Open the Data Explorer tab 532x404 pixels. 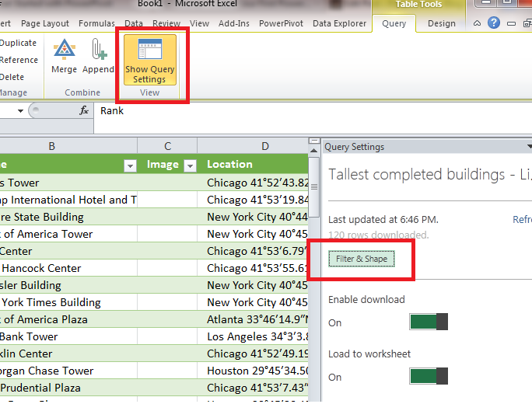[x=339, y=23]
